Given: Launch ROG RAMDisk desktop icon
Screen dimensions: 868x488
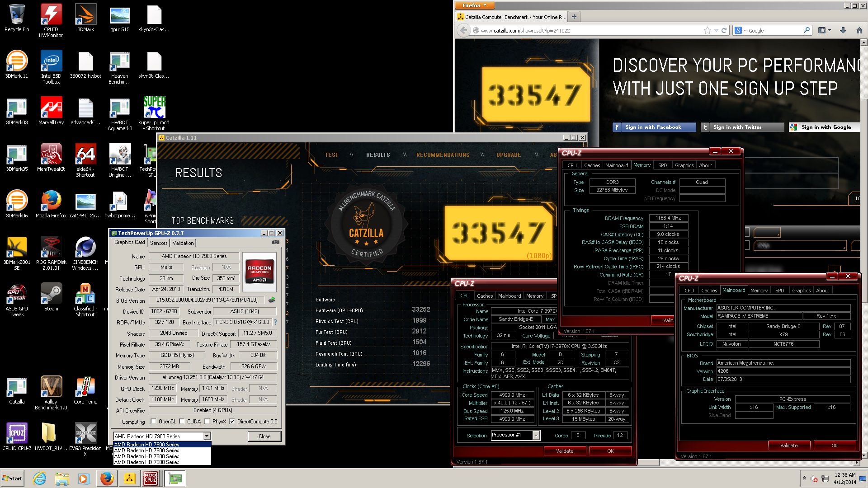Looking at the screenshot, I should click(51, 253).
